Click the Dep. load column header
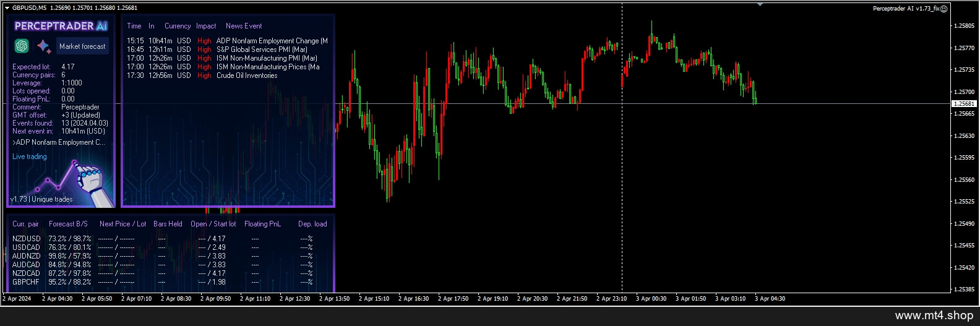 coord(312,224)
